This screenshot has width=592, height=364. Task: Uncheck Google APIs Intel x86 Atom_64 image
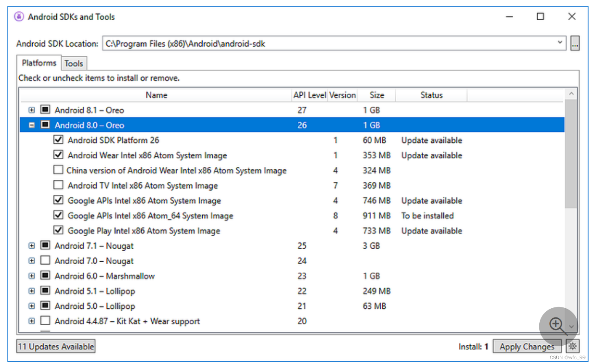pos(58,215)
